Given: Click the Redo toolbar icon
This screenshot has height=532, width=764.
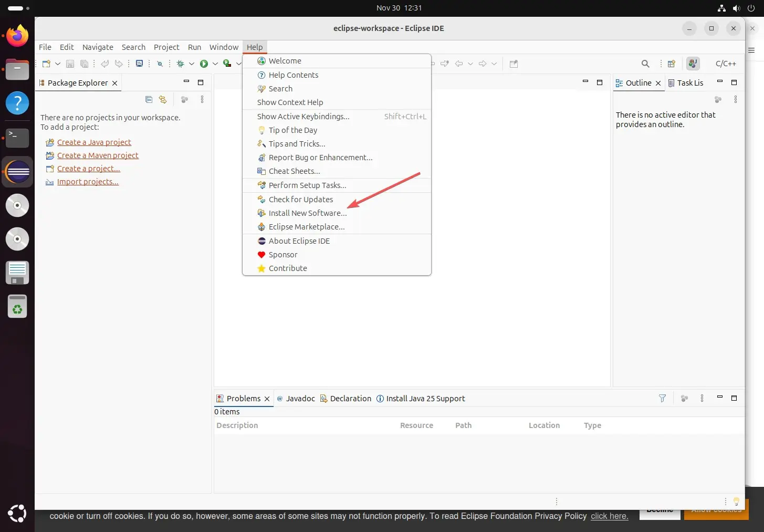Looking at the screenshot, I should pos(119,64).
